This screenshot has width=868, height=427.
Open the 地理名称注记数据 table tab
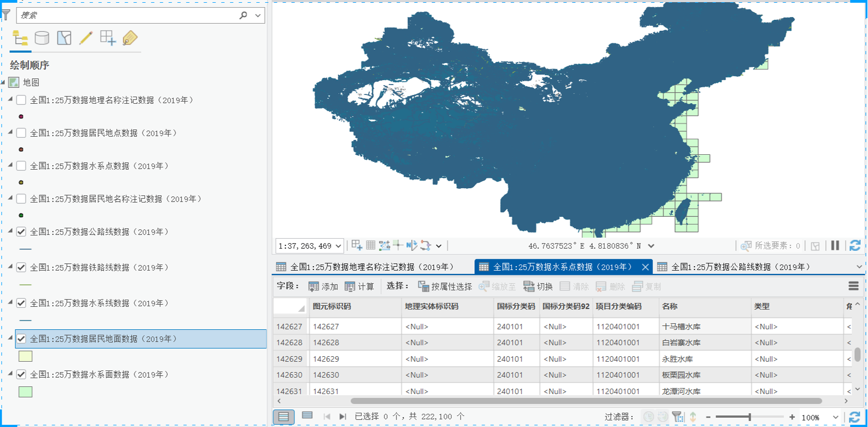[x=365, y=267]
